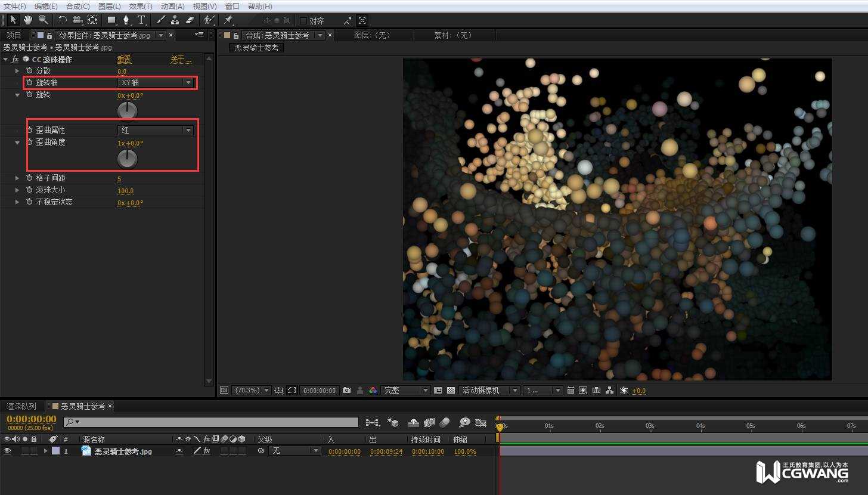Take a snapshot with the camera icon
The image size is (868, 495).
(x=347, y=390)
